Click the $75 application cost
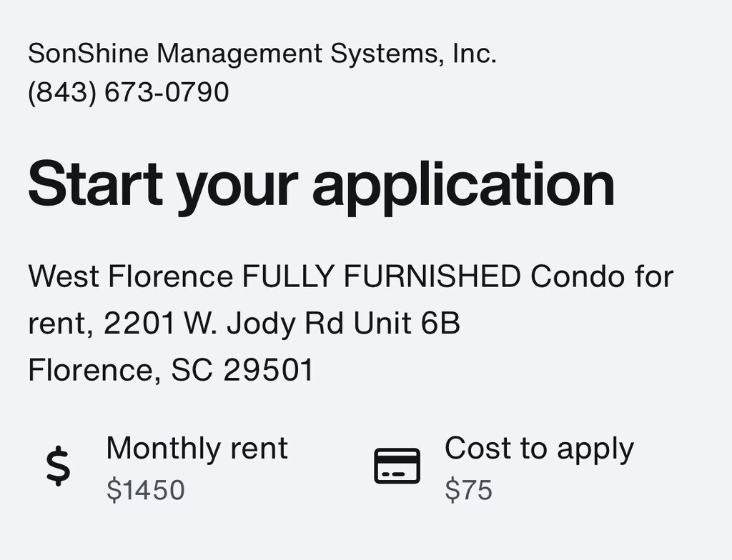The height and width of the screenshot is (560, 732). [x=468, y=490]
